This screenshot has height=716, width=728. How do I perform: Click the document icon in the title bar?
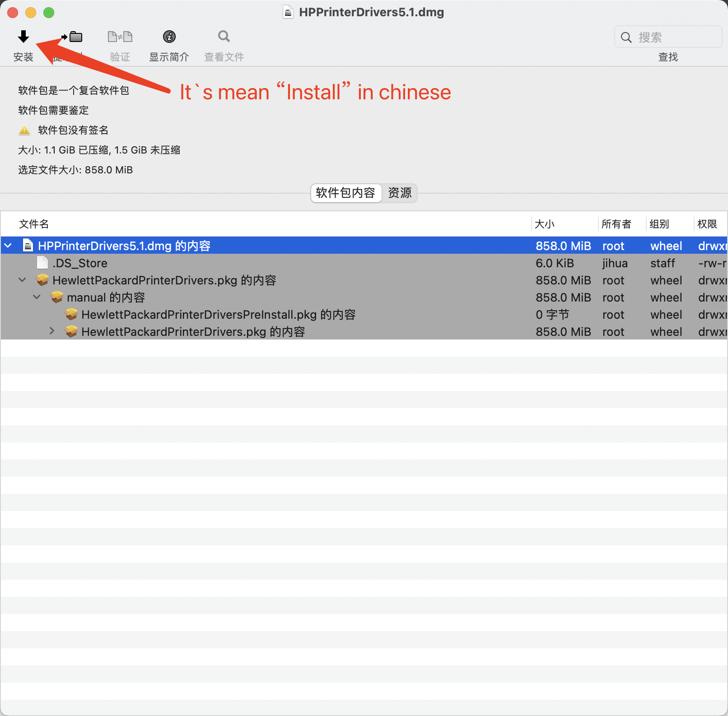click(x=288, y=12)
